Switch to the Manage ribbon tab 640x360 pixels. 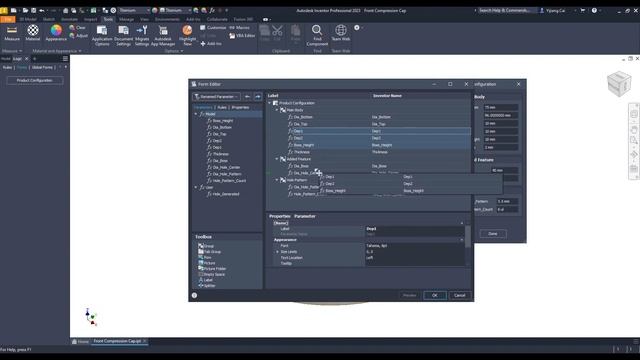(126, 19)
